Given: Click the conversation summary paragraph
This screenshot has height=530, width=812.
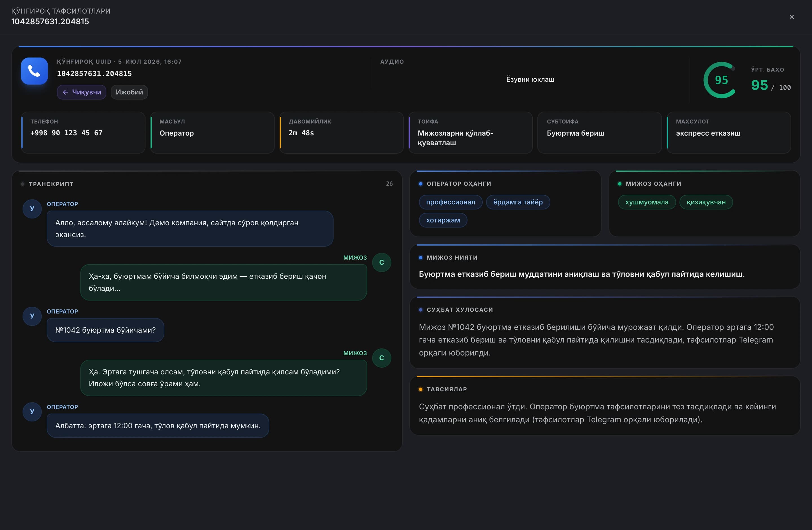Looking at the screenshot, I should (x=596, y=340).
